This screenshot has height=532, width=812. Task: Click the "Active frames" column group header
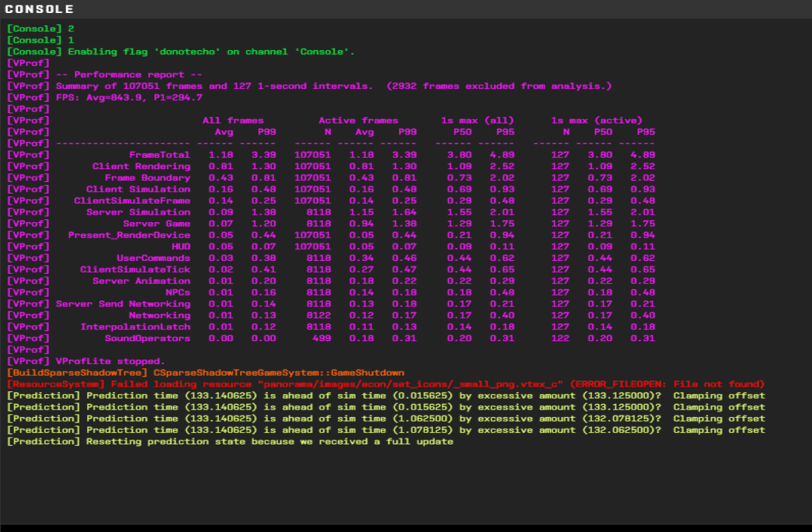[x=358, y=120]
